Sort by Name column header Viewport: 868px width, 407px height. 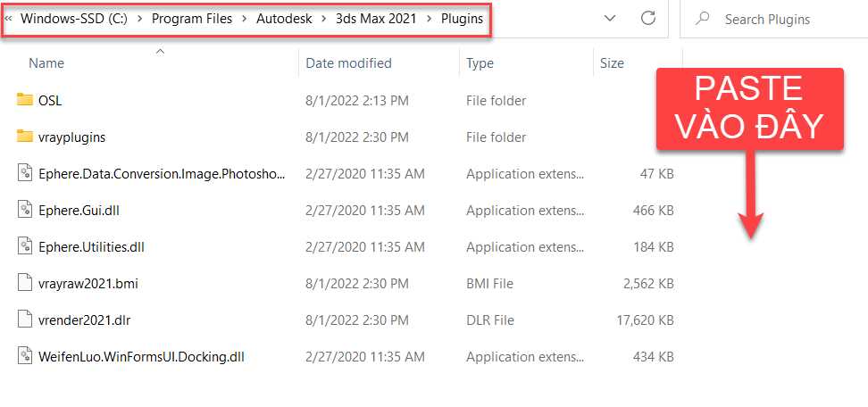coord(46,63)
